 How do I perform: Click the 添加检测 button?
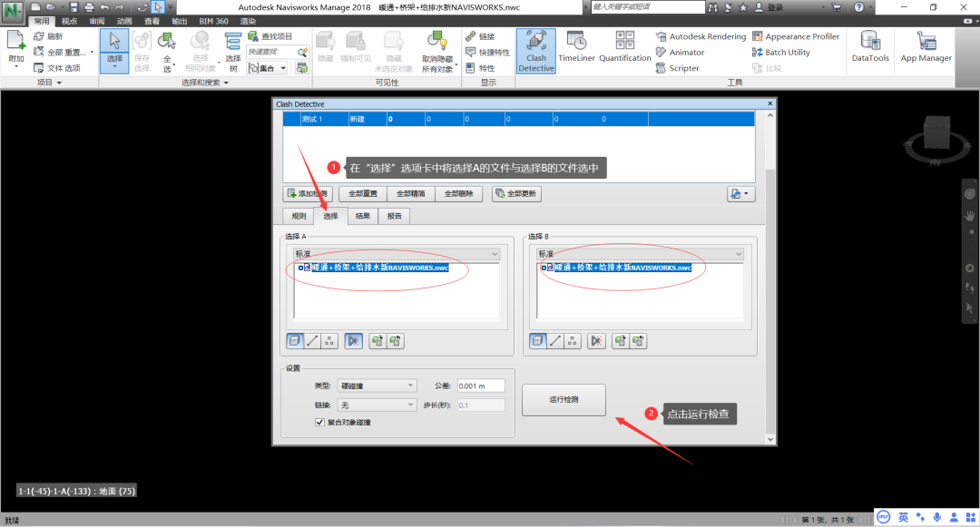pyautogui.click(x=309, y=193)
